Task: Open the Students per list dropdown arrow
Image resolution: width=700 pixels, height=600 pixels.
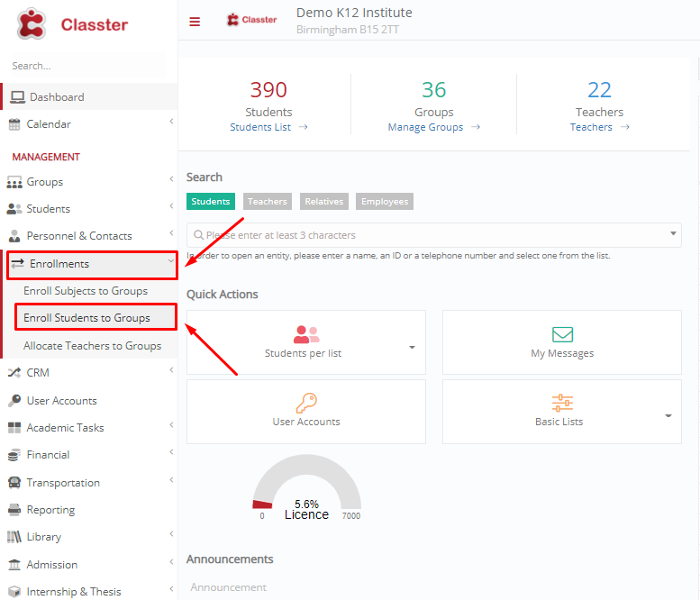Action: pyautogui.click(x=412, y=348)
